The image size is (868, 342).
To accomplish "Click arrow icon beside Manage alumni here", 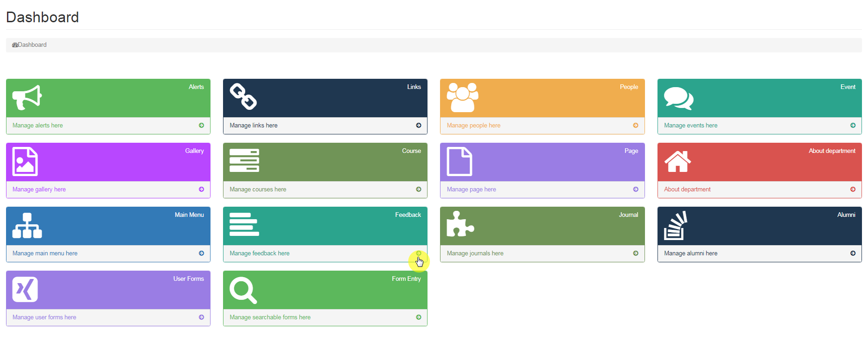I will (853, 253).
